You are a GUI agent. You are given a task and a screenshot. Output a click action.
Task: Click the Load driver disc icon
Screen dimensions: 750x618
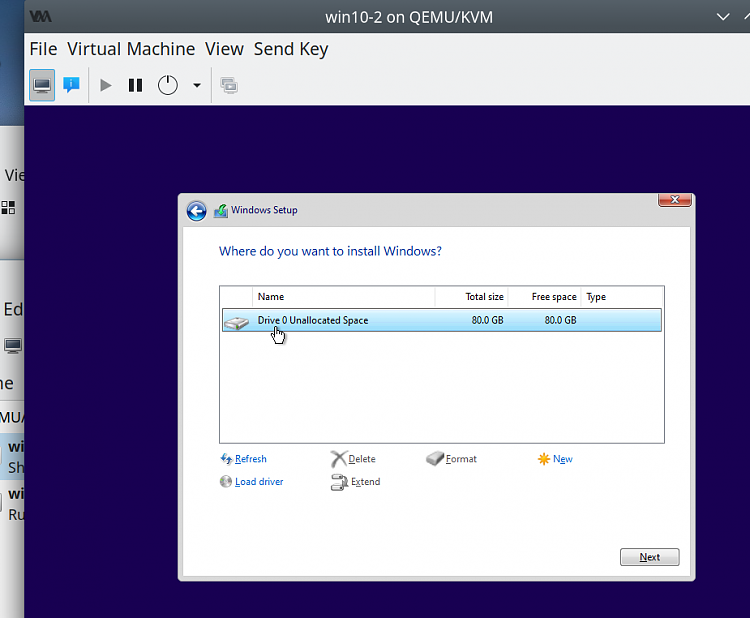[x=226, y=481]
